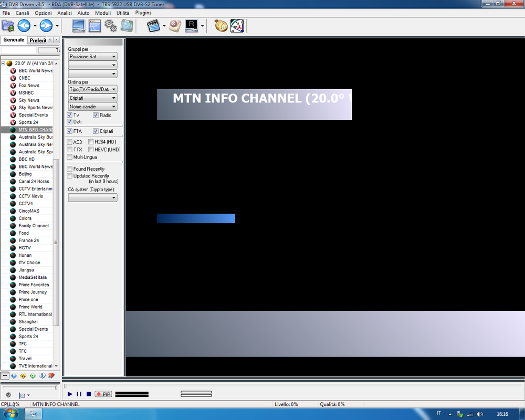
Task: Click the blue diamond icon below list
Action: (x=14, y=376)
